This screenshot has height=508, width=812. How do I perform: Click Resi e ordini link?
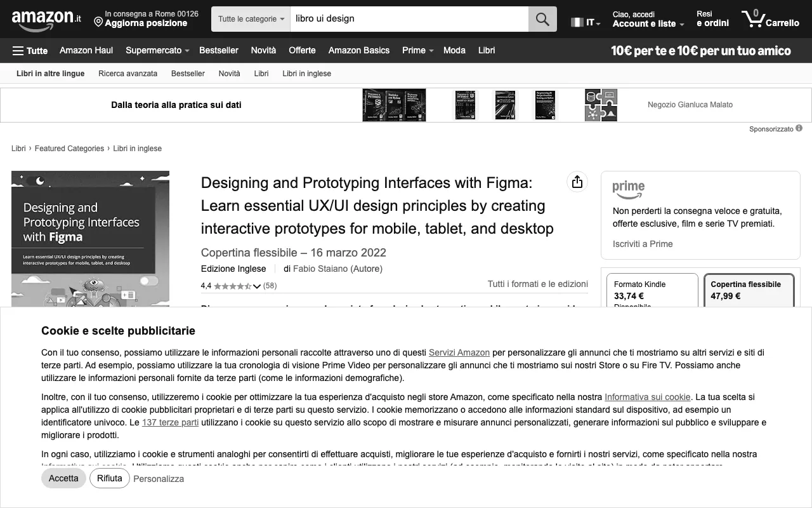(x=712, y=18)
